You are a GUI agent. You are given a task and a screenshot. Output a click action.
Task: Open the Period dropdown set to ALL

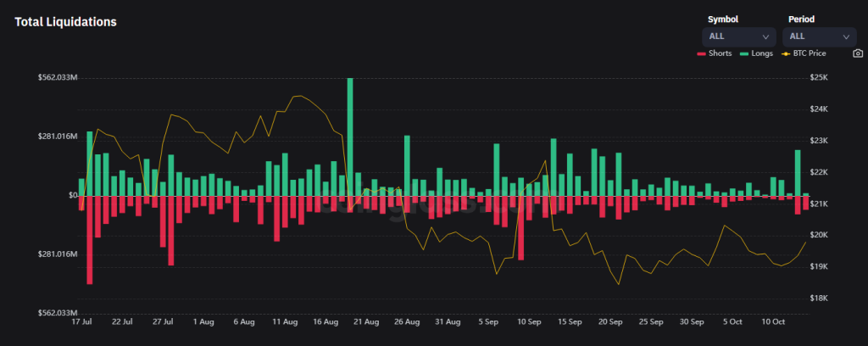tap(820, 36)
